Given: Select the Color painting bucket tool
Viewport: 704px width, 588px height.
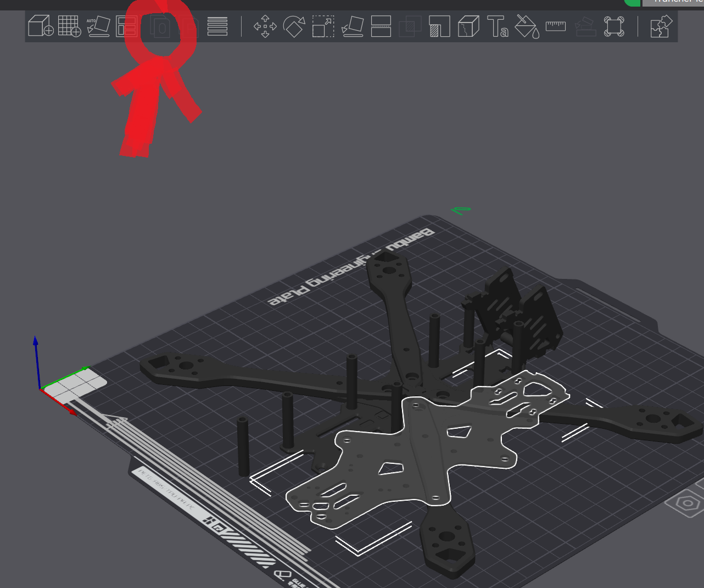Looking at the screenshot, I should click(527, 26).
